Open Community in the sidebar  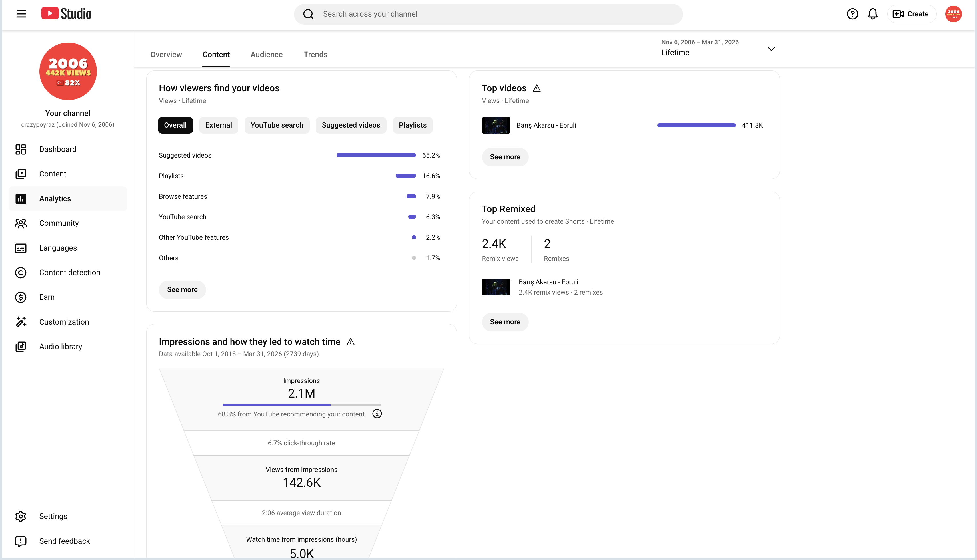[x=68, y=223]
